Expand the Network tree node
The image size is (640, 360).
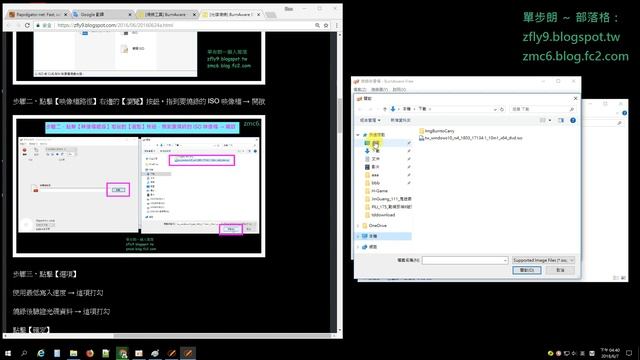pyautogui.click(x=358, y=247)
